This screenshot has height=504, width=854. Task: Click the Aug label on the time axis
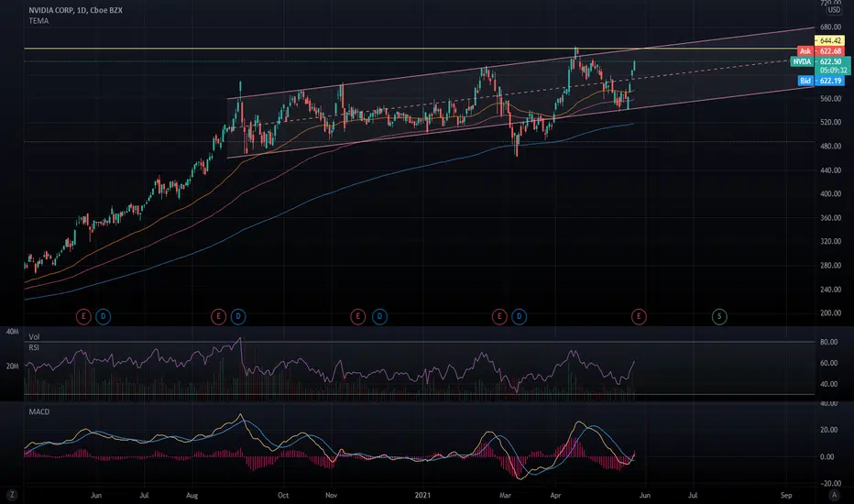pos(192,495)
